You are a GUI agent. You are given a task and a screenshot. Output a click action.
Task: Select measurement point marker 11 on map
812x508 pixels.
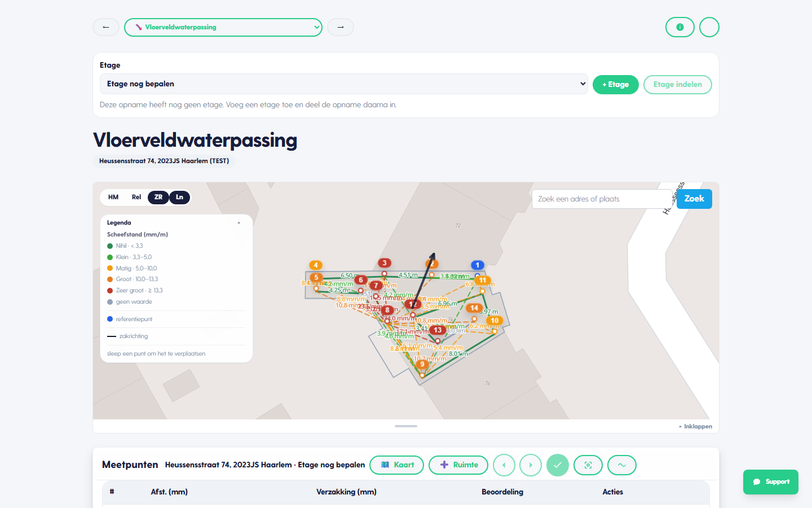(x=483, y=280)
